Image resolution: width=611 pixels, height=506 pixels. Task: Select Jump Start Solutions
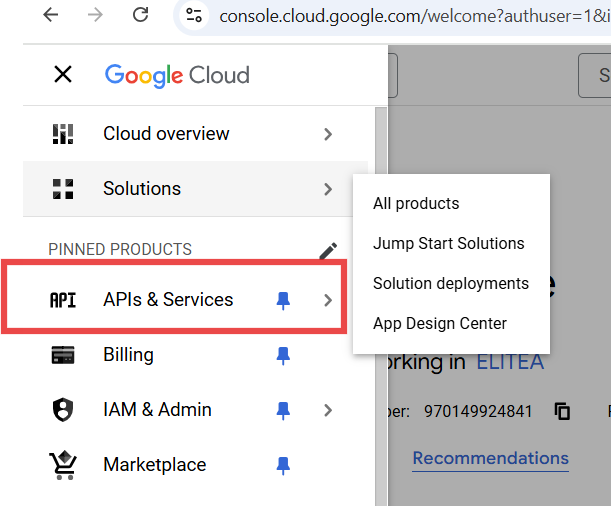[x=451, y=244]
